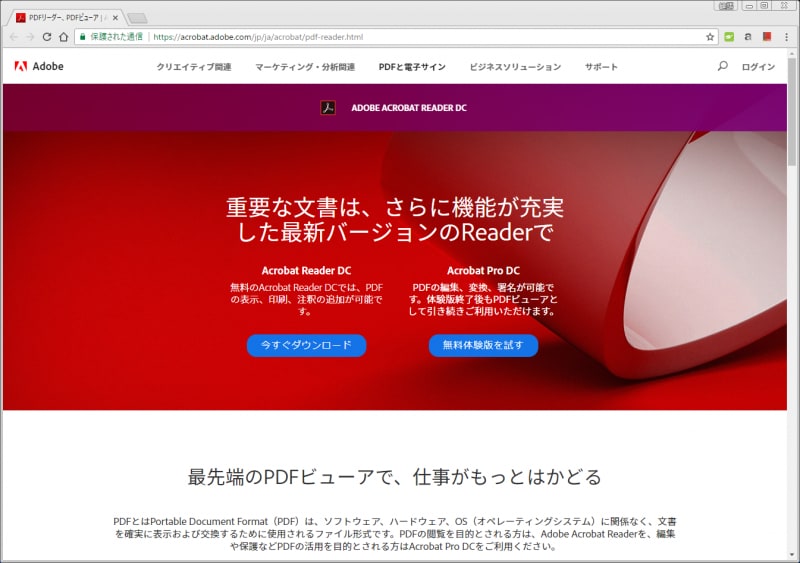This screenshot has width=800, height=563.
Task: Expand the マーケティング・分析関連 navigation menu
Action: point(305,67)
